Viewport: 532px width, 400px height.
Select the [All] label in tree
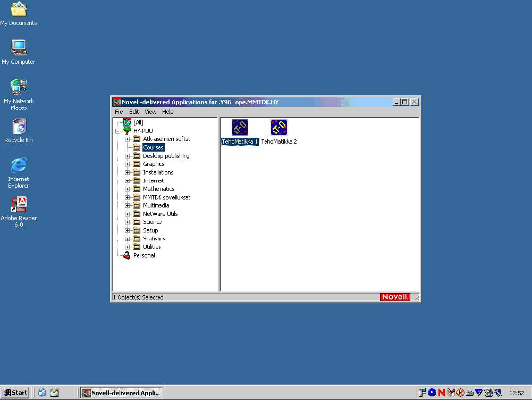pos(138,122)
